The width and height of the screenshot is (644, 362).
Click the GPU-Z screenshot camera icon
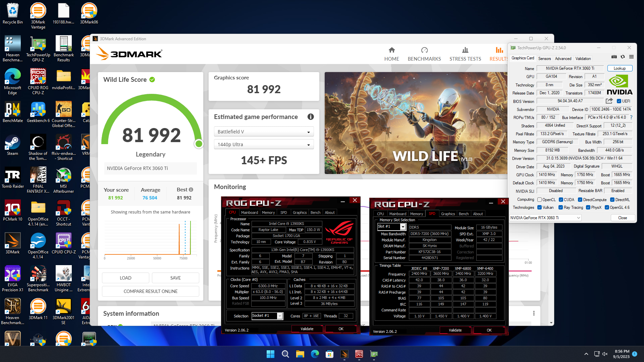coord(614,57)
